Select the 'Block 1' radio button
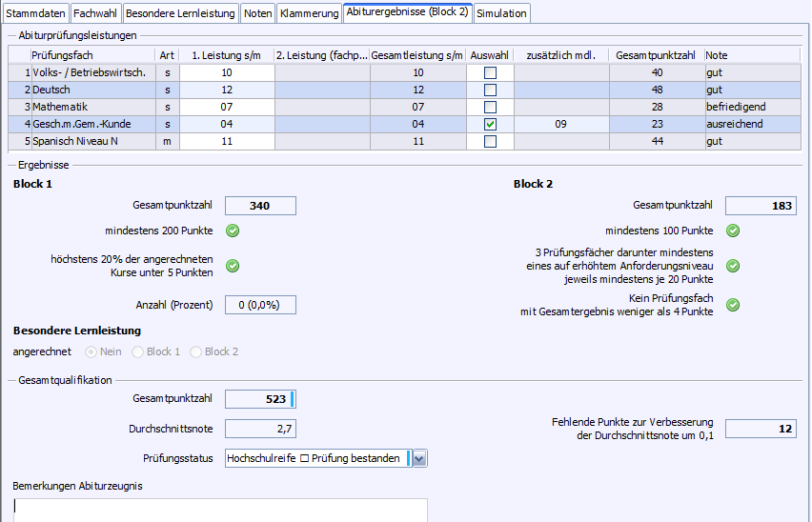The width and height of the screenshot is (812, 522). coord(139,351)
